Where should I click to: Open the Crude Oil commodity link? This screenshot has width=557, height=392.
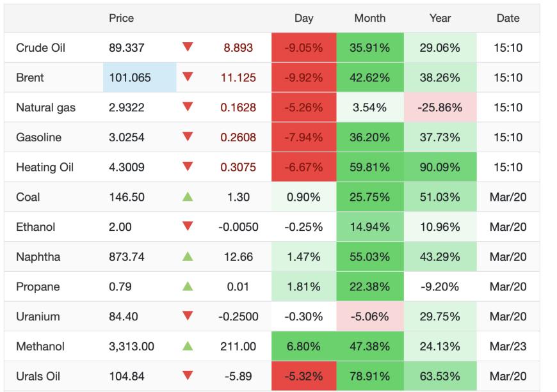pyautogui.click(x=40, y=48)
